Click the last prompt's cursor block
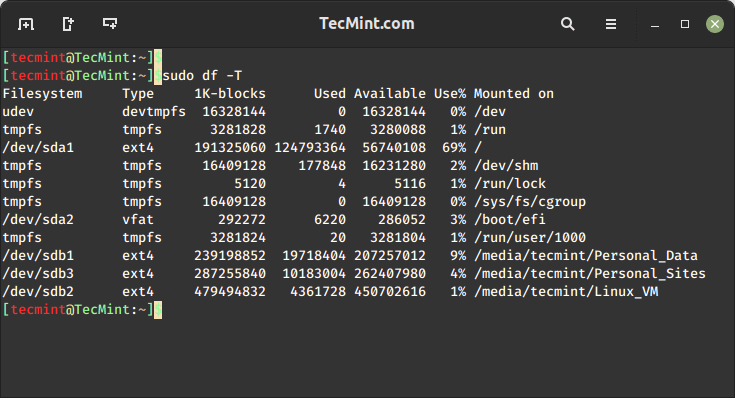 [158, 309]
